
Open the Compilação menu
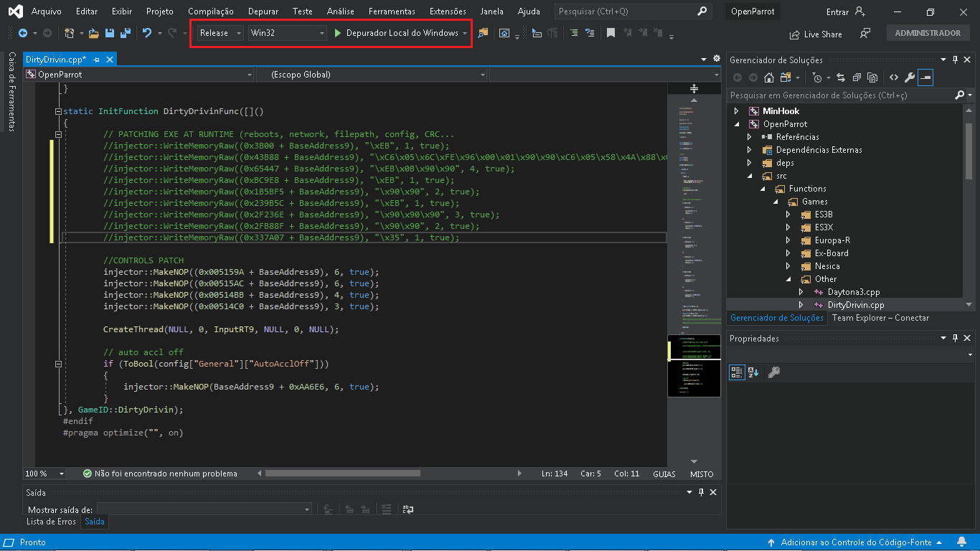pos(211,11)
